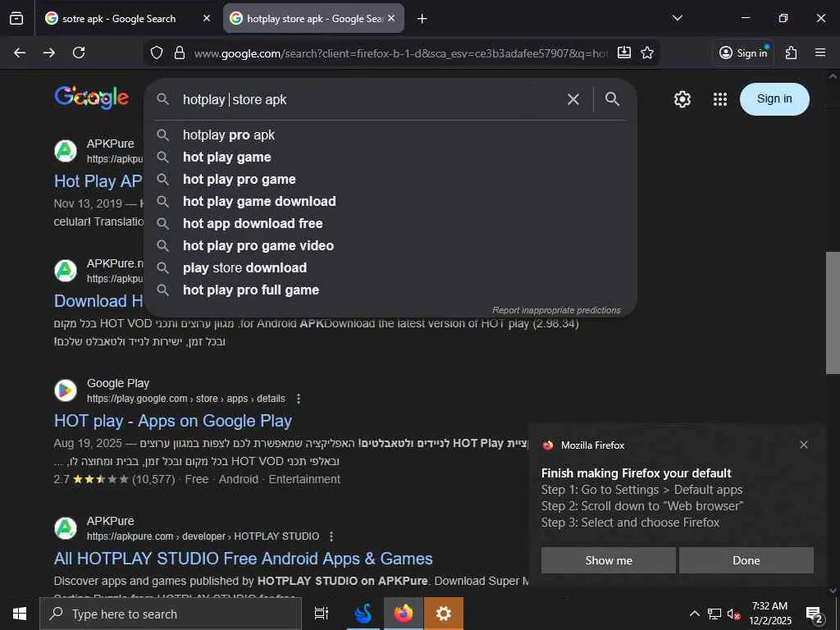Choose suggestion 'hot app download free'
Screen dimensions: 840x630
(390, 223)
